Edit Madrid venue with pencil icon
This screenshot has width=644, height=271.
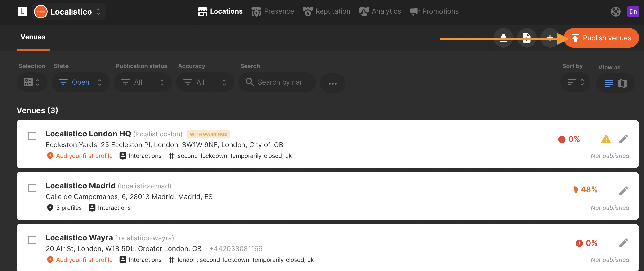pyautogui.click(x=624, y=191)
